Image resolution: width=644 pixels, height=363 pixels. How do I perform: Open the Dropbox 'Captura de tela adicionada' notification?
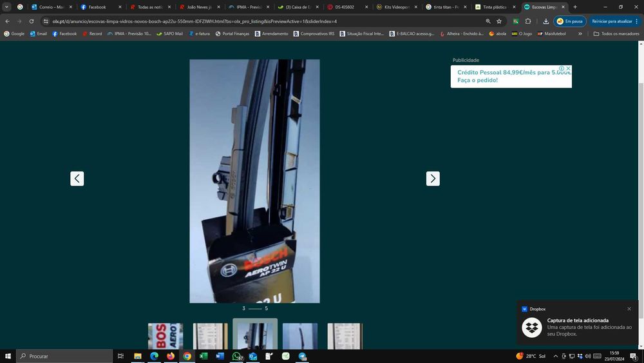pos(578,324)
